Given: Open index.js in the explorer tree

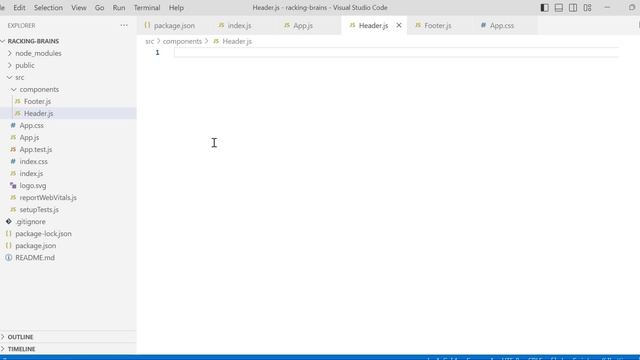Looking at the screenshot, I should pyautogui.click(x=31, y=173).
